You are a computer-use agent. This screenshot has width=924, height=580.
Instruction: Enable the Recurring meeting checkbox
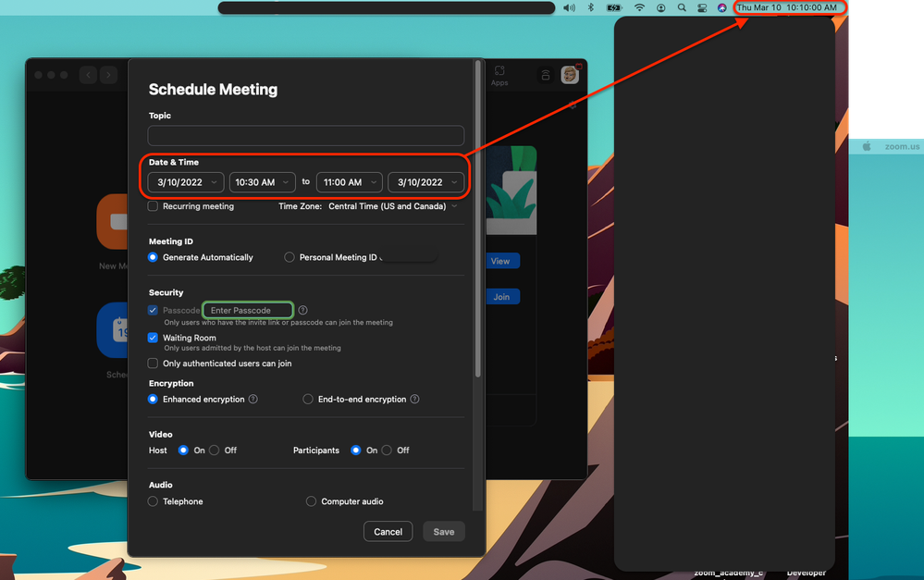point(154,206)
